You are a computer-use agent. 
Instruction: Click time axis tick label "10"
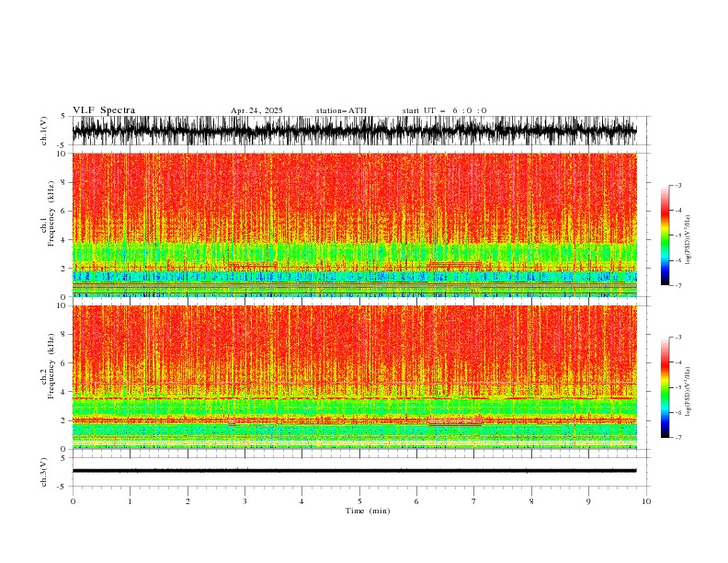[646, 501]
